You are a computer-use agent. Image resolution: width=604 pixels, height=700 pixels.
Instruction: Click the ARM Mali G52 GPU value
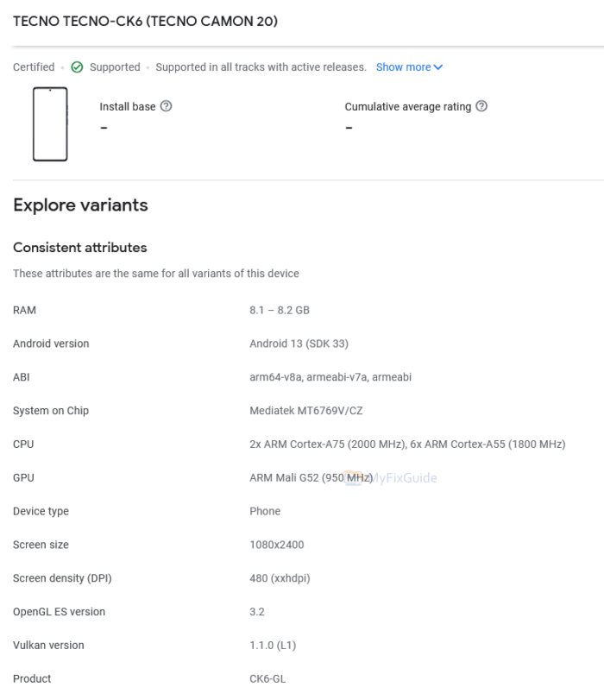pyautogui.click(x=285, y=478)
